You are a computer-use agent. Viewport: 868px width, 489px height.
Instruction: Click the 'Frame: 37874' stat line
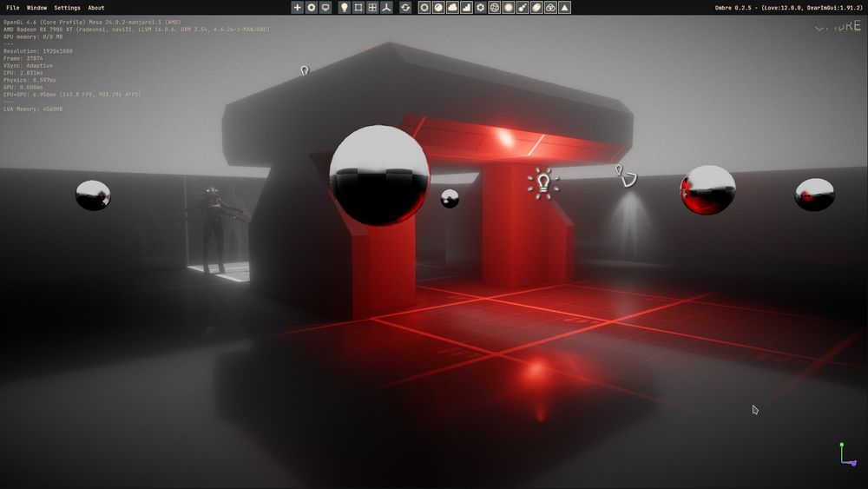pos(23,58)
